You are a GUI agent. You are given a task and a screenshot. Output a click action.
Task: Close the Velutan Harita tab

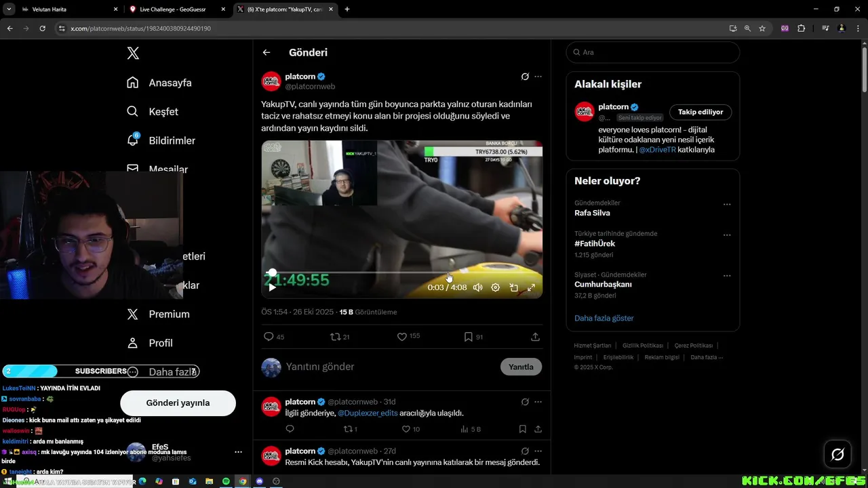click(x=115, y=9)
